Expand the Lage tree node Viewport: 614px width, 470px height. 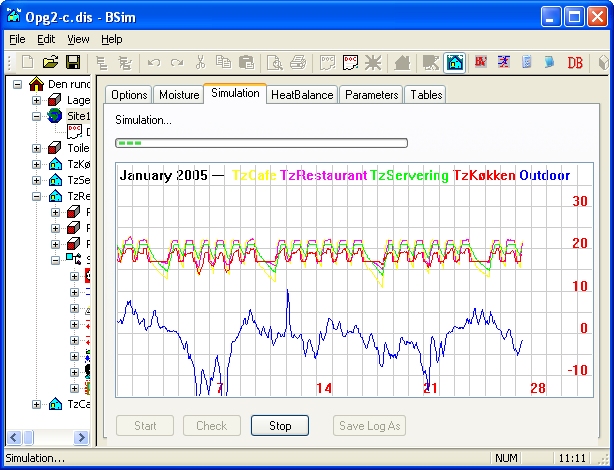coord(36,100)
